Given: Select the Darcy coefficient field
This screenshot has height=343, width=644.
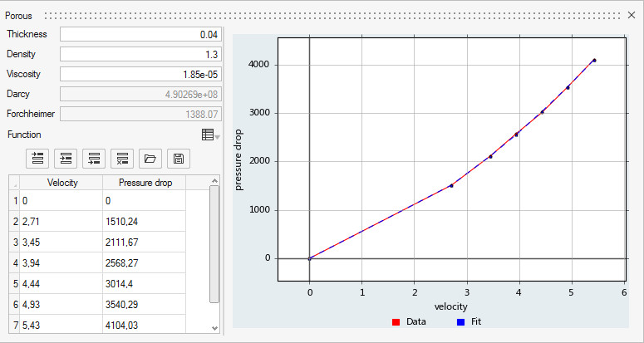Looking at the screenshot, I should [x=141, y=94].
